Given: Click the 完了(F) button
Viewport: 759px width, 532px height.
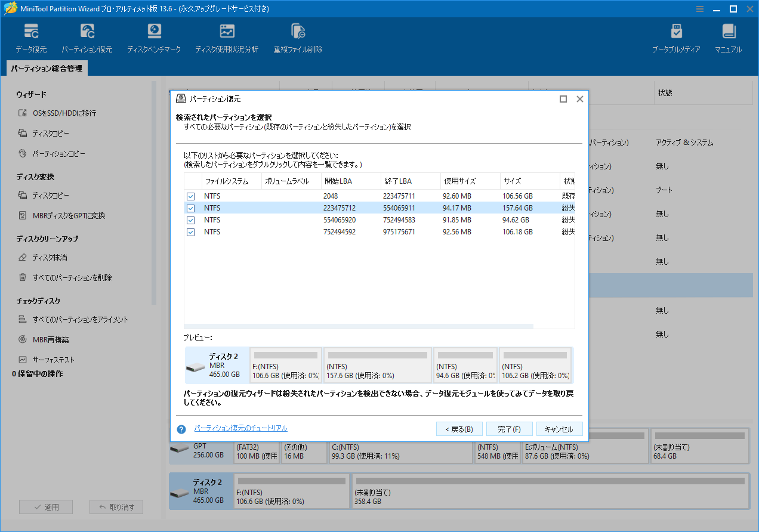Looking at the screenshot, I should tap(510, 429).
